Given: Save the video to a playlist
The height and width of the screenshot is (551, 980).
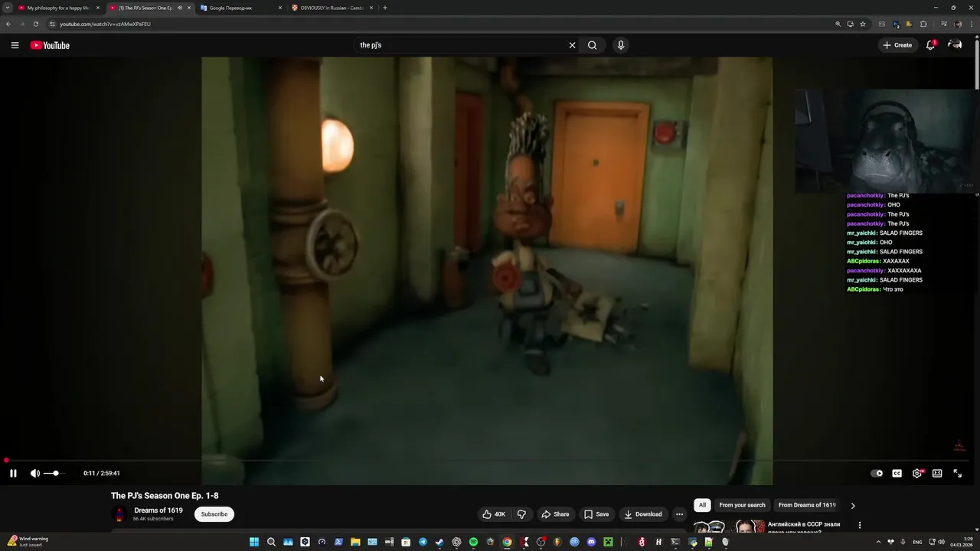Looking at the screenshot, I should 596,514.
